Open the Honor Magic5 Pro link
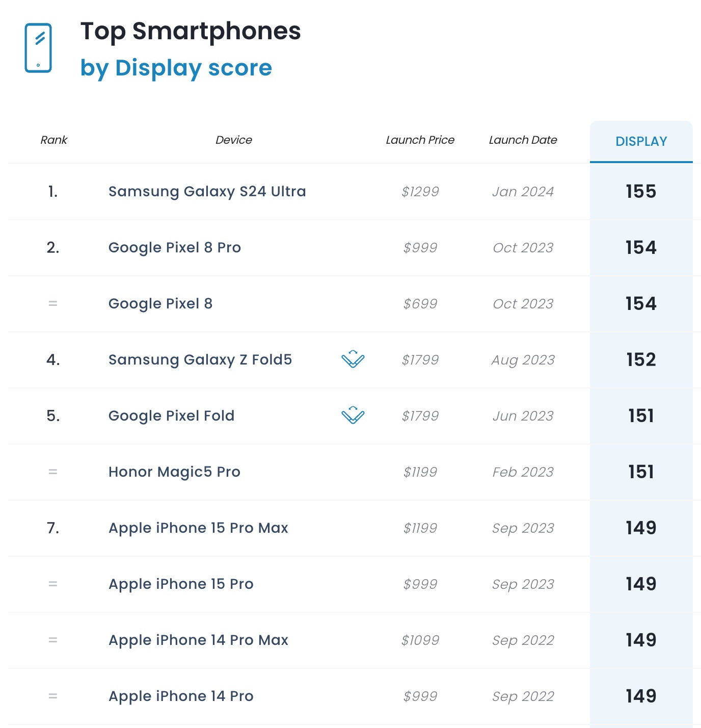This screenshot has width=701, height=728. click(174, 472)
